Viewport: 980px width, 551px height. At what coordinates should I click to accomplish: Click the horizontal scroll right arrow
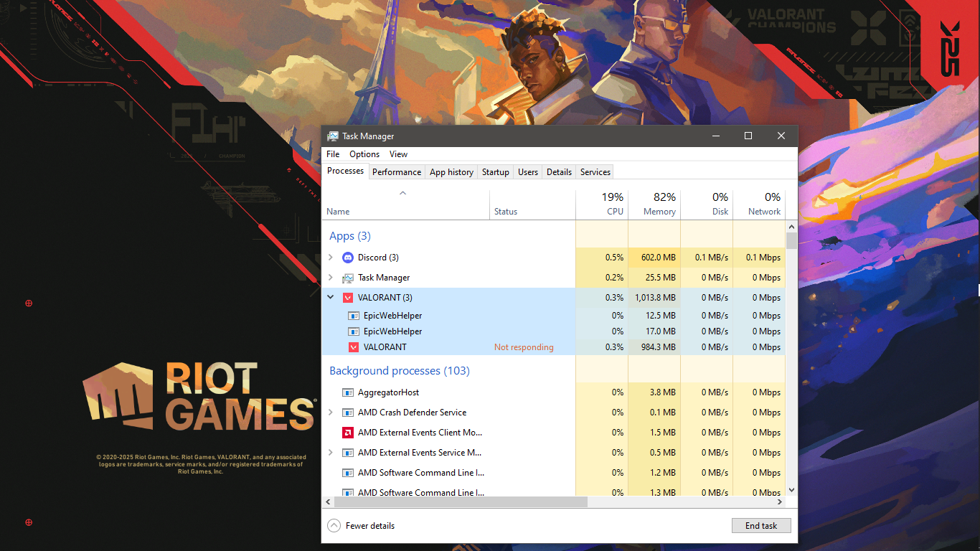tap(780, 502)
